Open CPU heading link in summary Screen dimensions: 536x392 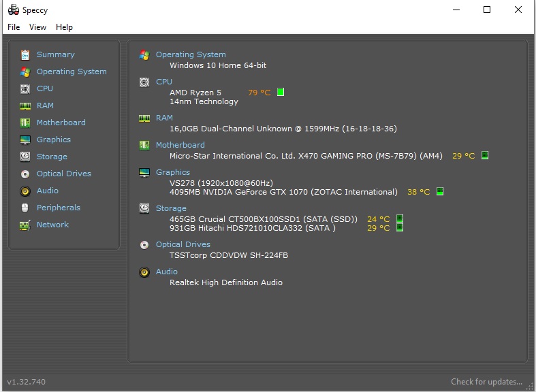pos(164,82)
